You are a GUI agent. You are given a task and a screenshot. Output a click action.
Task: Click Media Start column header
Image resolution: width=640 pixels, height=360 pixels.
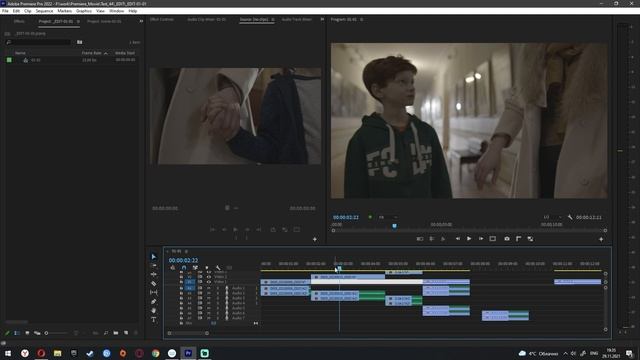click(x=125, y=53)
